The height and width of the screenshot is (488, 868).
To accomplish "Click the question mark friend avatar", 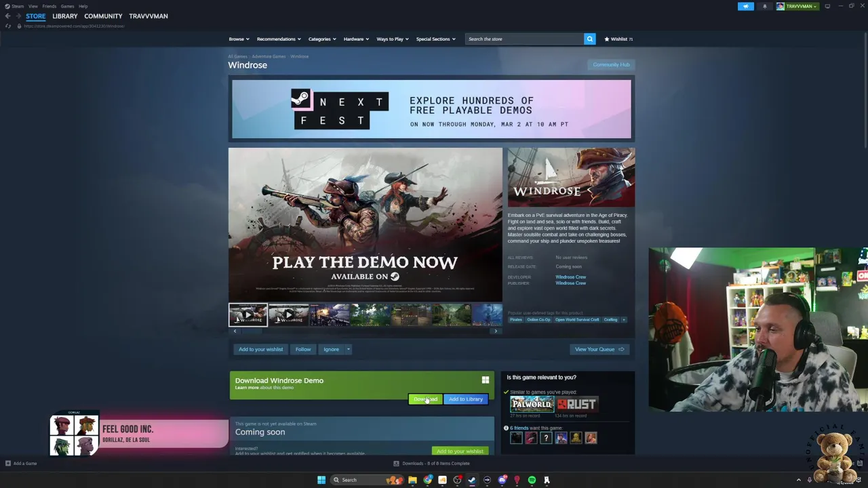I will click(x=546, y=439).
